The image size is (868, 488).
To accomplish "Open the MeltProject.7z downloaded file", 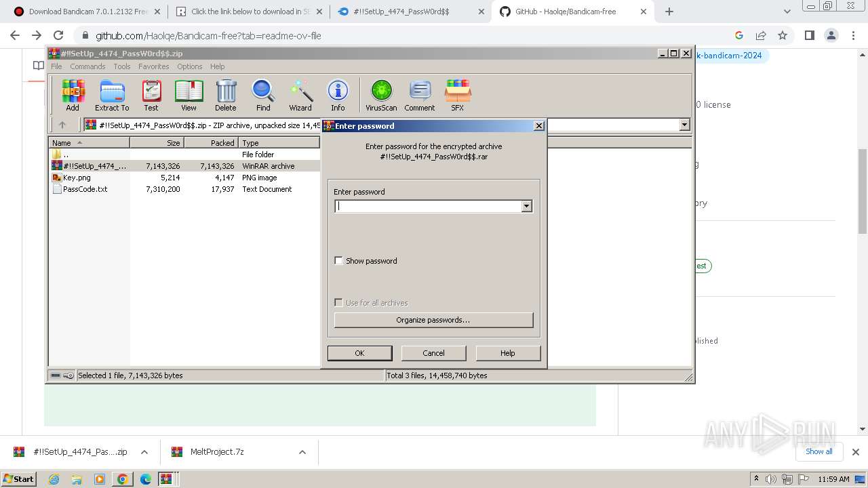I will 217,452.
